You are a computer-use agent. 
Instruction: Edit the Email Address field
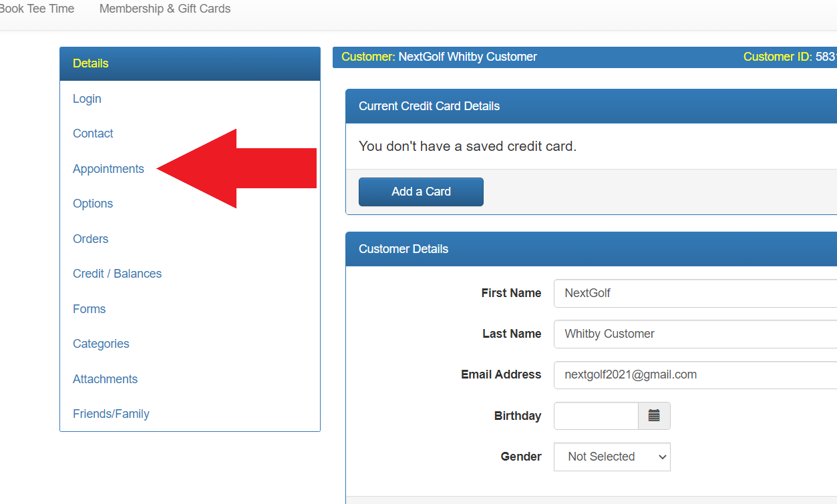coord(695,375)
